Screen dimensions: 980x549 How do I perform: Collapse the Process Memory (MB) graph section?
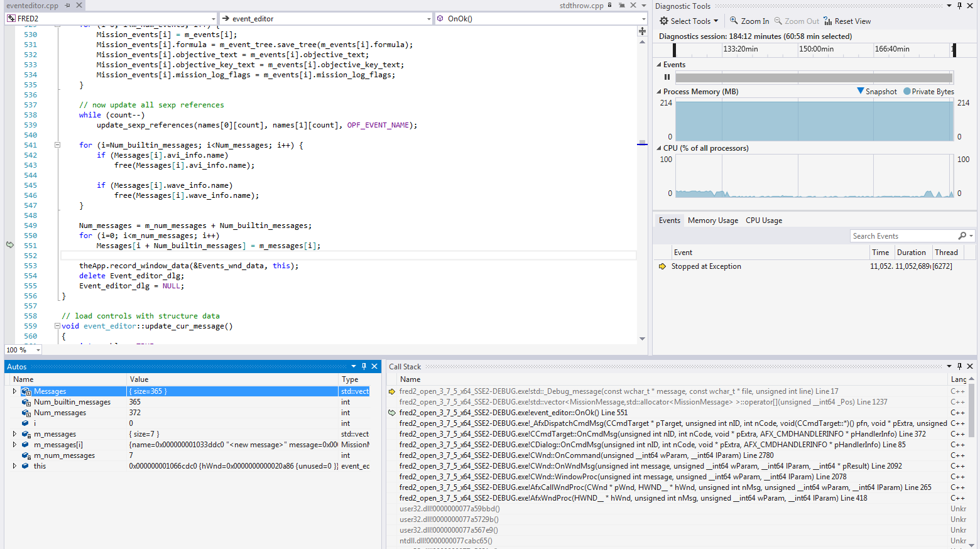[659, 92]
